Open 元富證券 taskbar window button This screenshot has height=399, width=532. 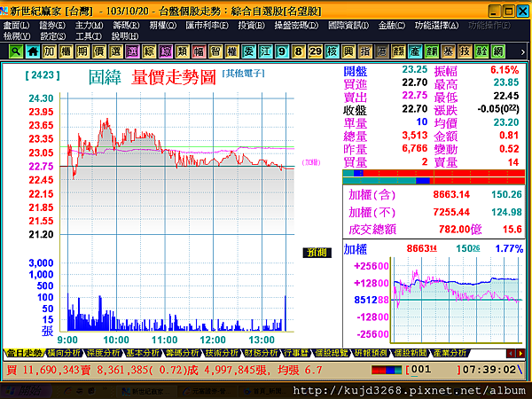click(x=207, y=392)
